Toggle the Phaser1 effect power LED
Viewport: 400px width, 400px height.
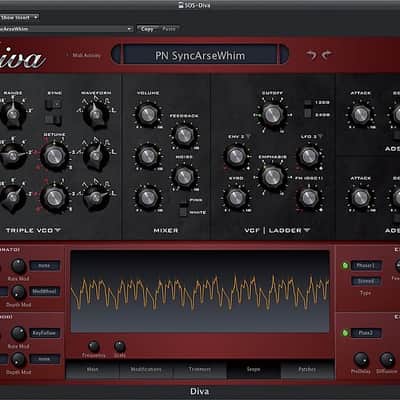pos(345,266)
